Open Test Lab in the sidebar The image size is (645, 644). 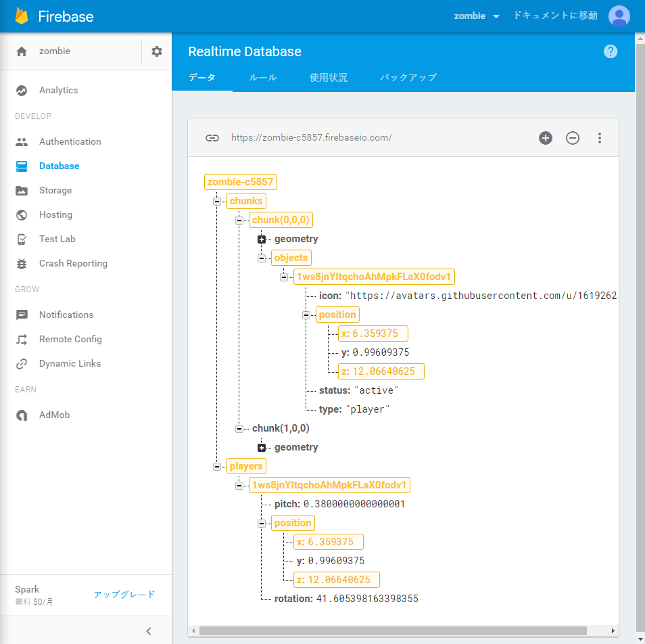(57, 239)
